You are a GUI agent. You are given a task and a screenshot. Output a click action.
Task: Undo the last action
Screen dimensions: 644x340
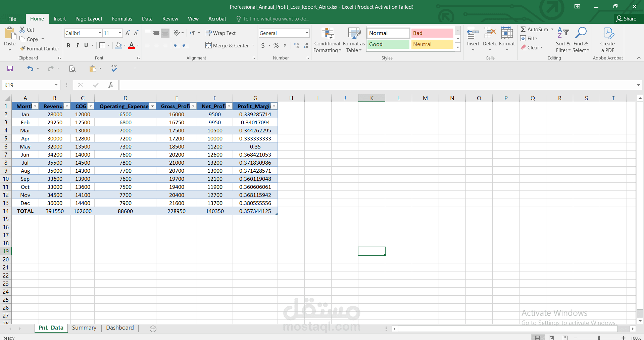(30, 69)
